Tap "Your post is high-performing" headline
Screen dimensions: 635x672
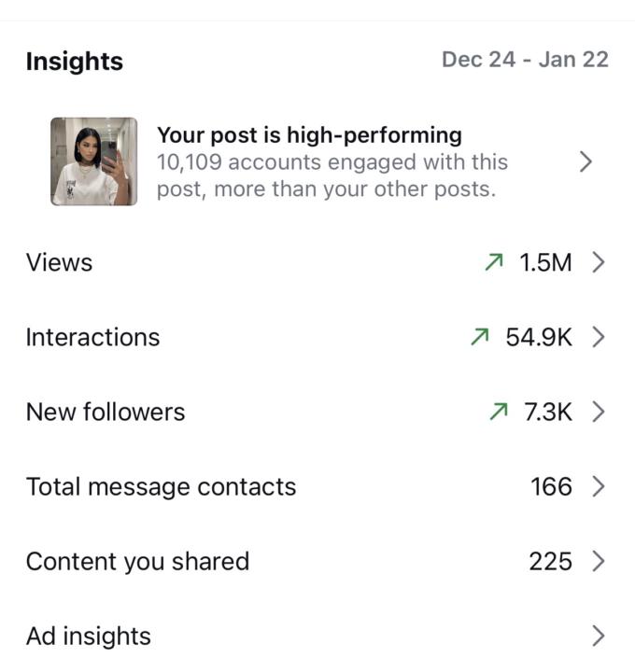point(309,135)
